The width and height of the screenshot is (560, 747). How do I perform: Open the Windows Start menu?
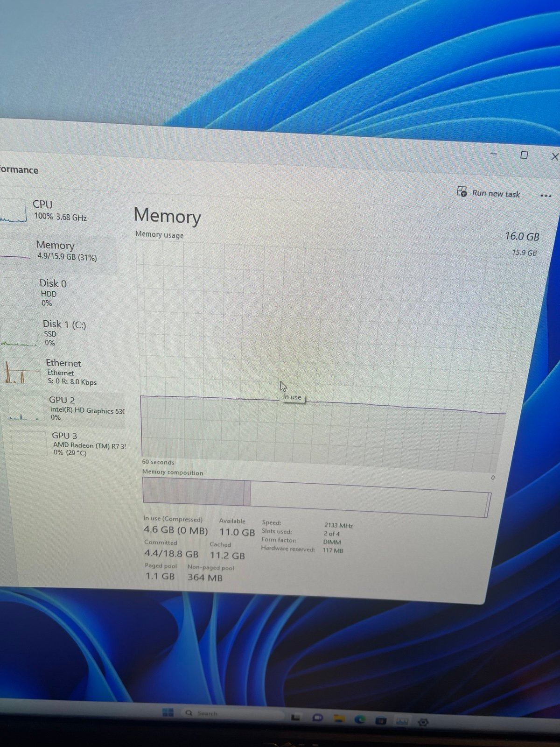pyautogui.click(x=168, y=712)
